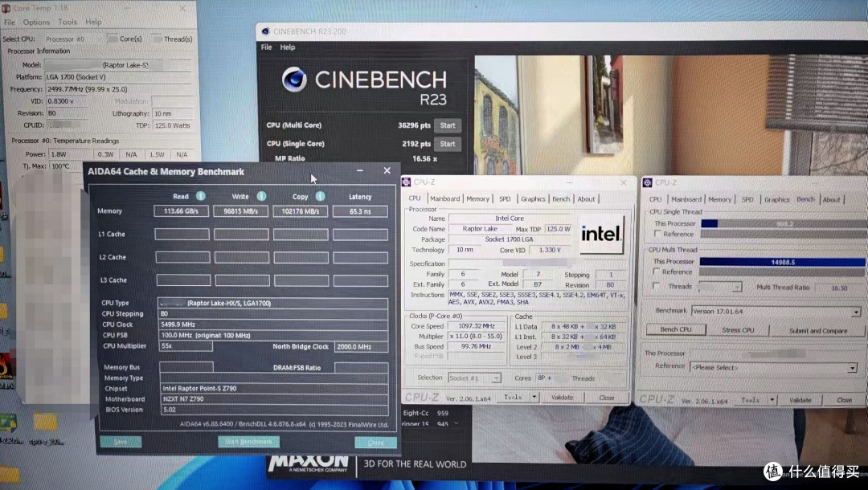Screen dimensions: 868x490
Task: Click Tools button in the CPU-Z Bench window
Action: pos(750,400)
